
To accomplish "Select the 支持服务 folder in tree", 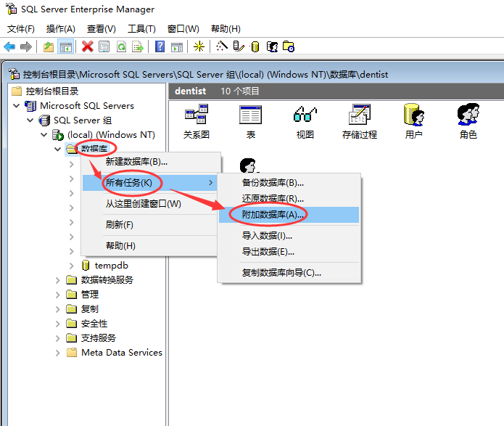I will [98, 338].
